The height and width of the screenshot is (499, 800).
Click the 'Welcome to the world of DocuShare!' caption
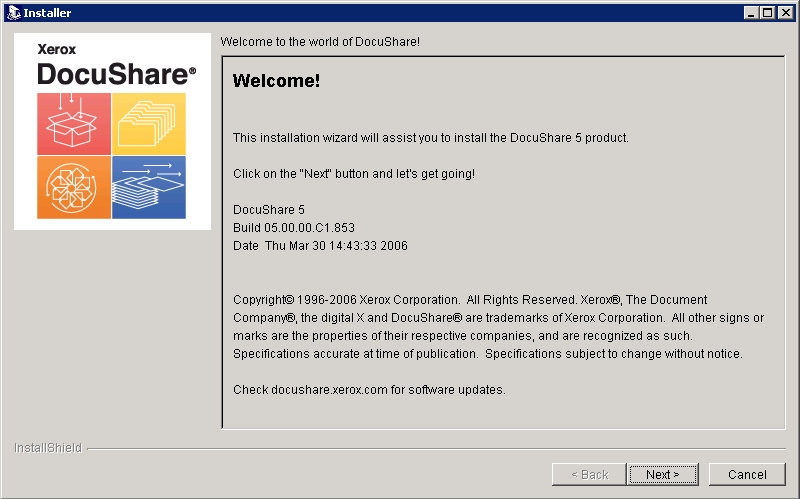[x=320, y=42]
